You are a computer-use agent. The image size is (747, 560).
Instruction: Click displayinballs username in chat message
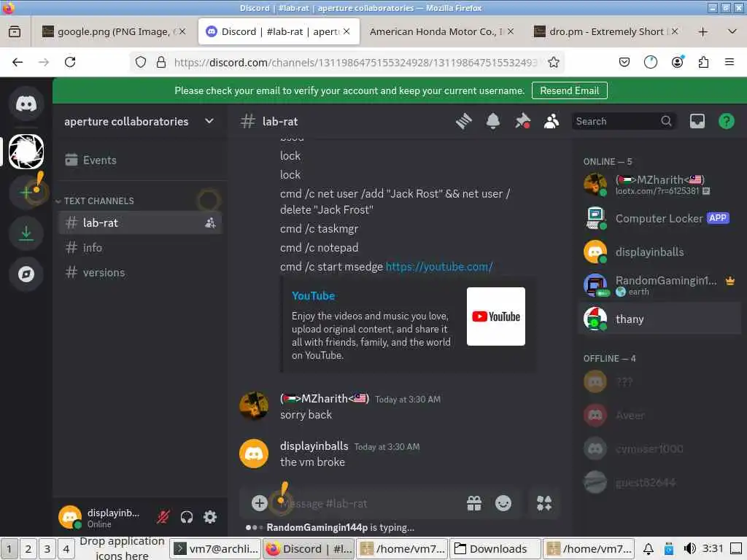coord(314,446)
